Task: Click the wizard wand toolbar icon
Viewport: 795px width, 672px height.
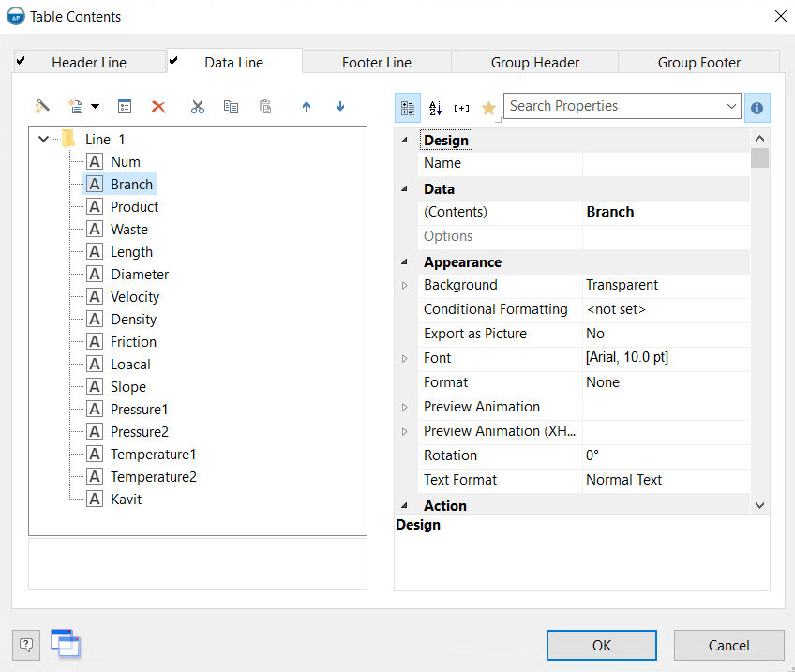Action: pos(42,107)
